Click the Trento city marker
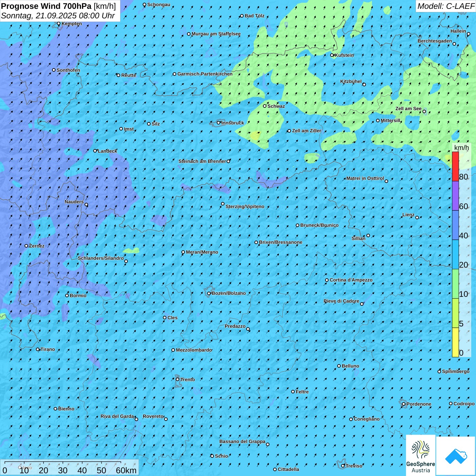 [177, 379]
